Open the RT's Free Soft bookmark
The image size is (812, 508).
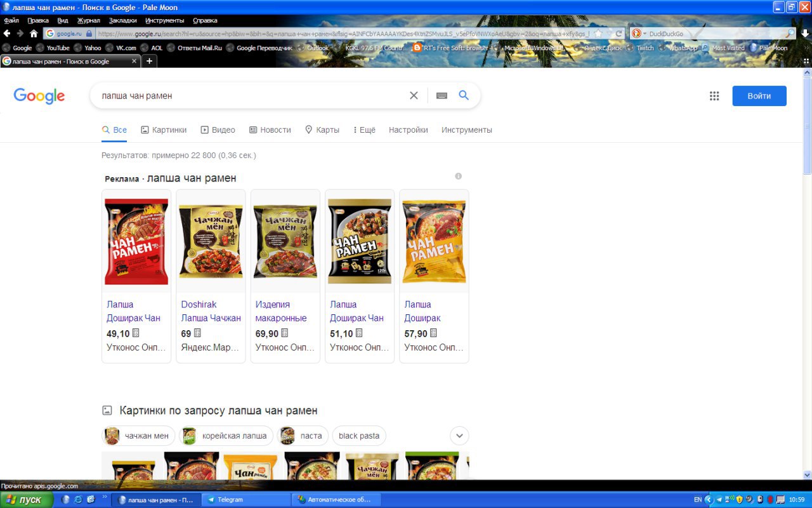click(450, 48)
